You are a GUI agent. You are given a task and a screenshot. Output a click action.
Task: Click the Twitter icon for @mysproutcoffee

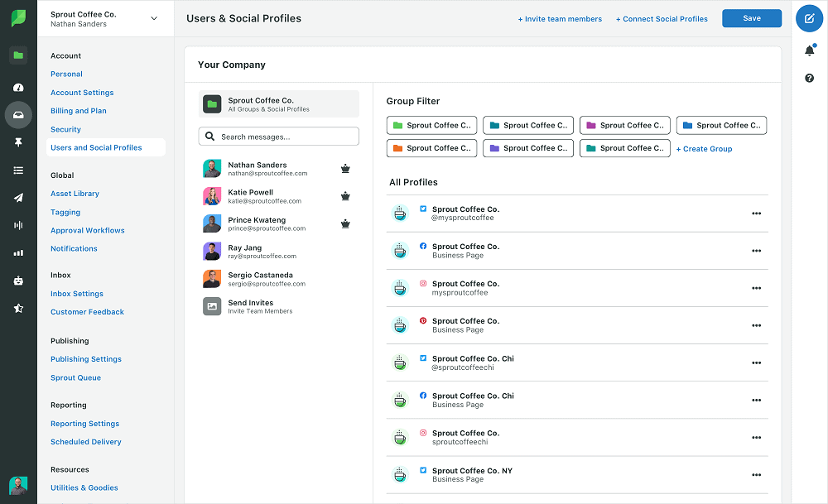pos(423,209)
